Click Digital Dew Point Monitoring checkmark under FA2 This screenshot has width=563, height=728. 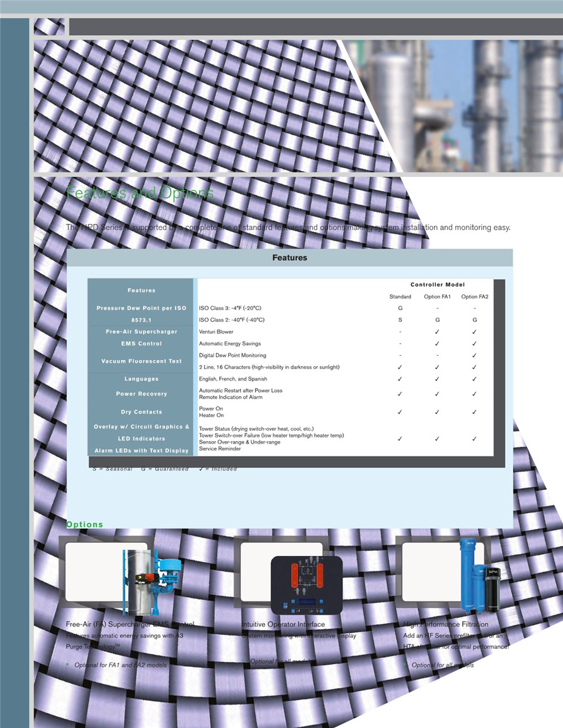click(x=474, y=355)
